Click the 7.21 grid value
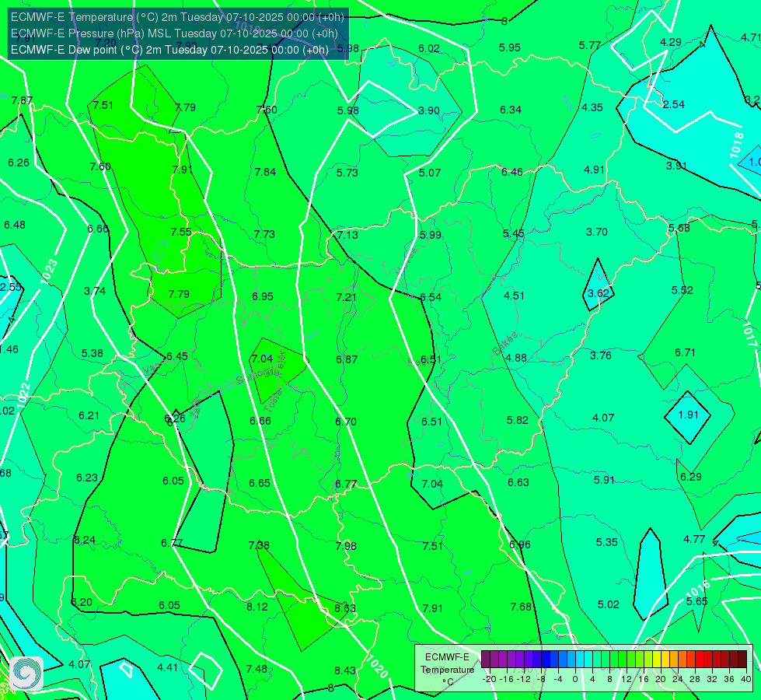This screenshot has width=761, height=700. [x=346, y=297]
